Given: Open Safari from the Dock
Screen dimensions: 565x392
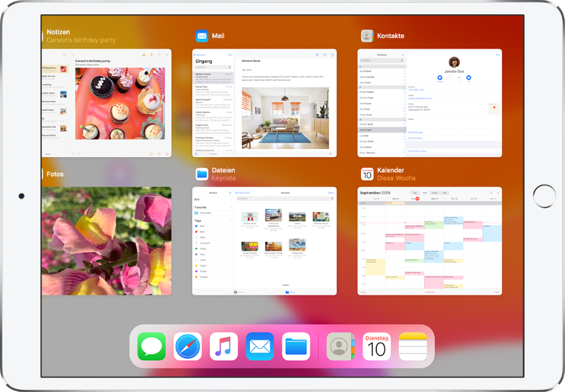Looking at the screenshot, I should [x=187, y=345].
